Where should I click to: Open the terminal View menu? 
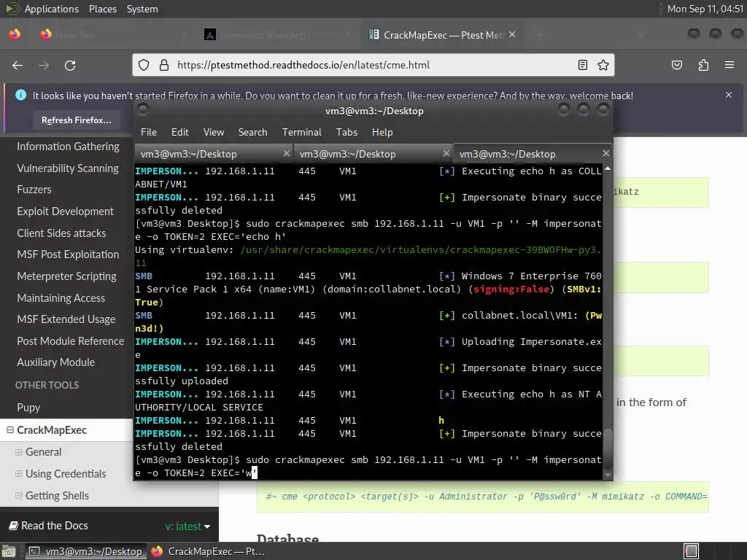pos(214,133)
